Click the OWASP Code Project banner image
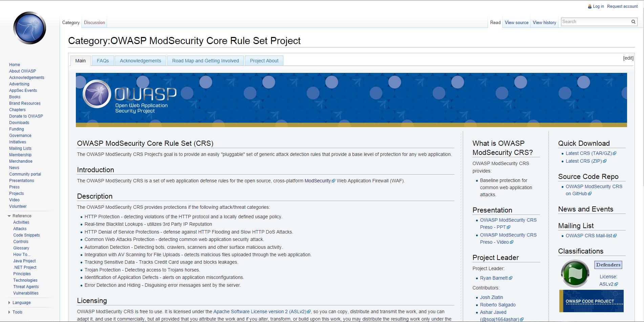644x322 pixels. [591, 301]
